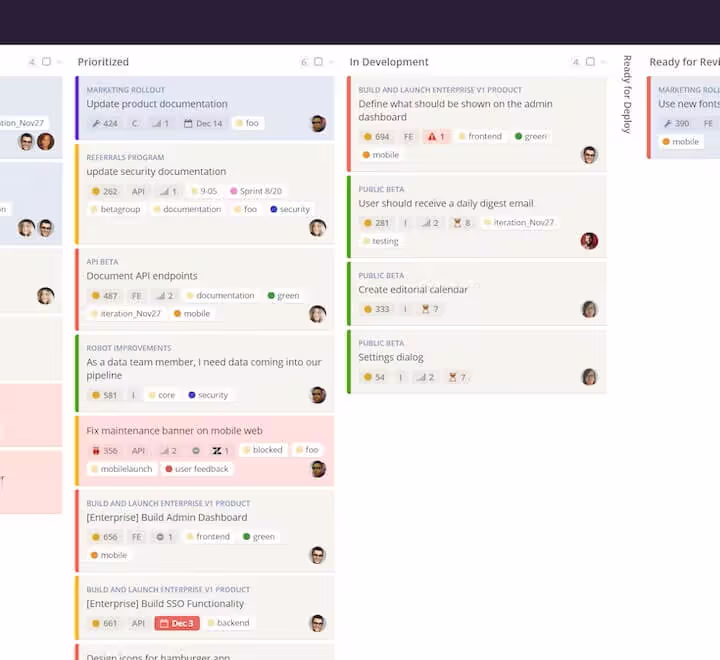Click the 'REFERRALS PROGRAM' epic link
The image size is (720, 660).
(125, 158)
